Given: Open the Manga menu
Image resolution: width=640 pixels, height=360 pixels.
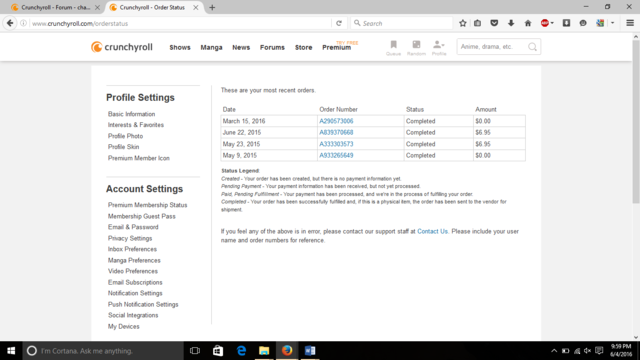Looking at the screenshot, I should pyautogui.click(x=211, y=47).
